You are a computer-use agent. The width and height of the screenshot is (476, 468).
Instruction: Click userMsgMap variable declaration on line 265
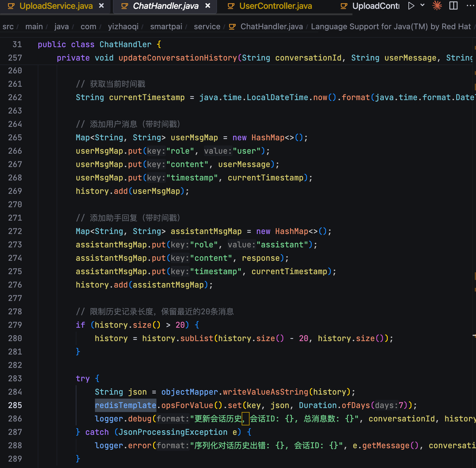194,138
